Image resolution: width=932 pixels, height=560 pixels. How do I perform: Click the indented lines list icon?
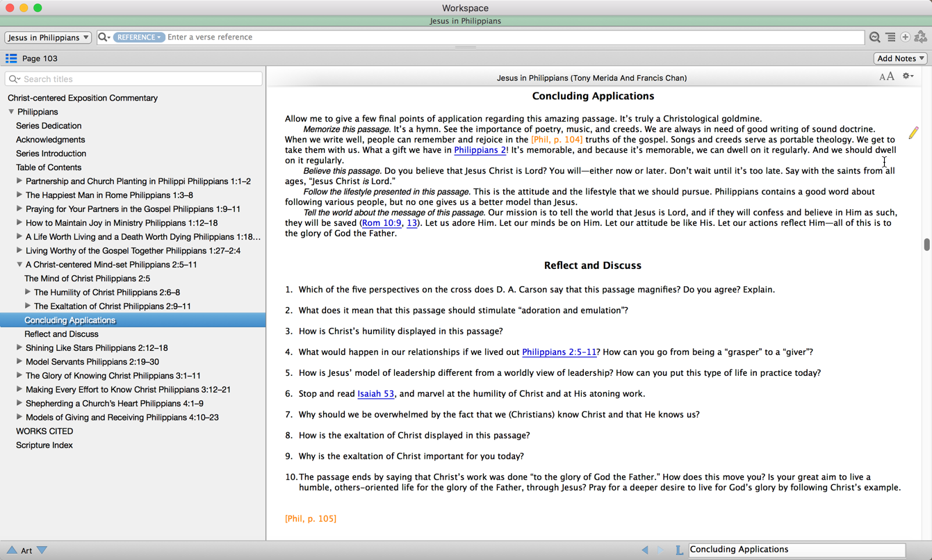[890, 38]
